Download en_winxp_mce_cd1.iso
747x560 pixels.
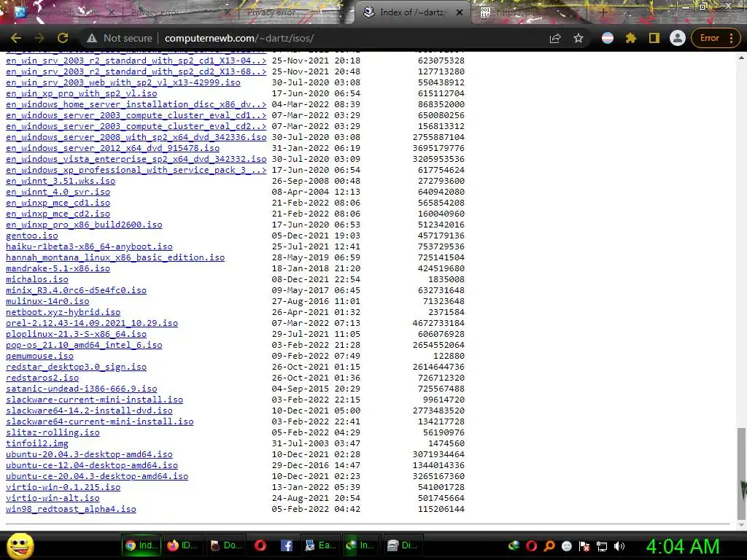[x=58, y=203]
